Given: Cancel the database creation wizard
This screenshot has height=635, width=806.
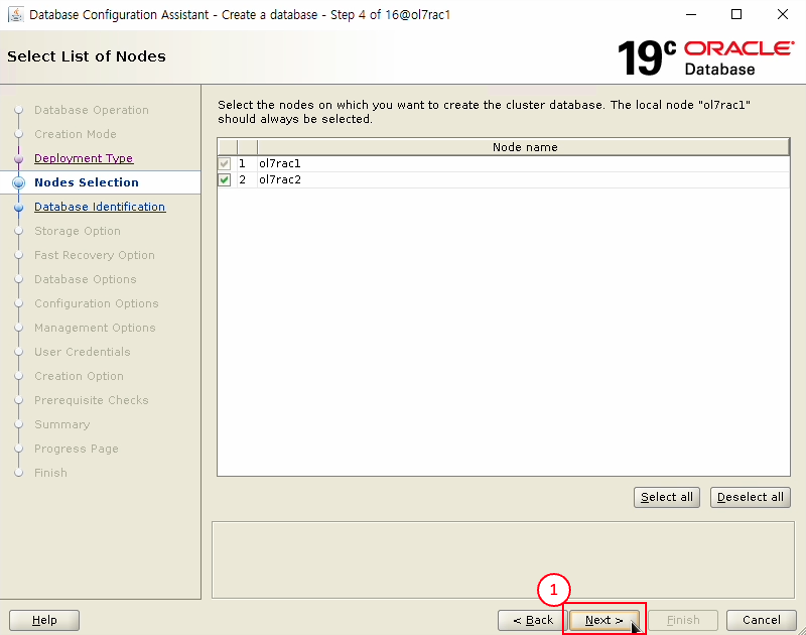Looking at the screenshot, I should coord(761,620).
